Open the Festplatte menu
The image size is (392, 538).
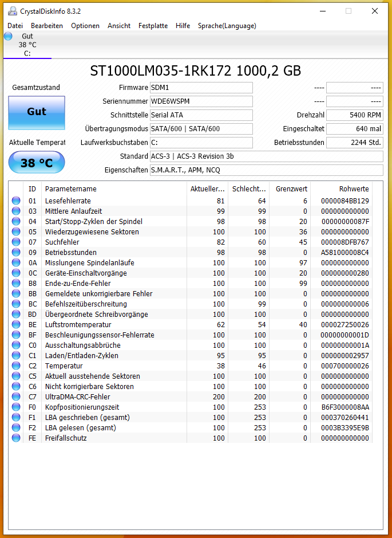click(153, 26)
